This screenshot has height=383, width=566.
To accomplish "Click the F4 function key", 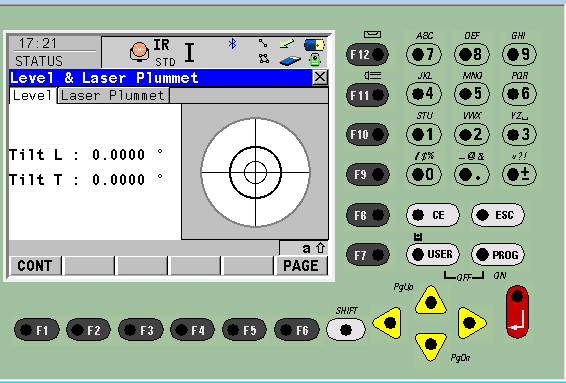I will click(x=192, y=330).
